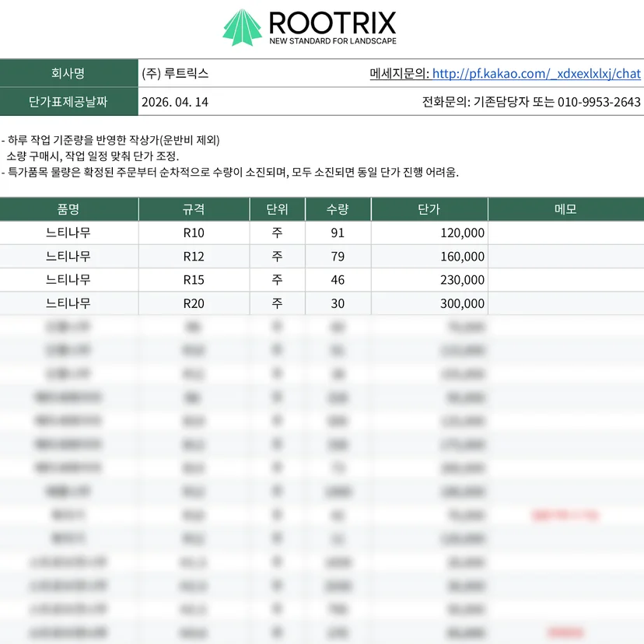Select the 품명 column header

coord(68,209)
